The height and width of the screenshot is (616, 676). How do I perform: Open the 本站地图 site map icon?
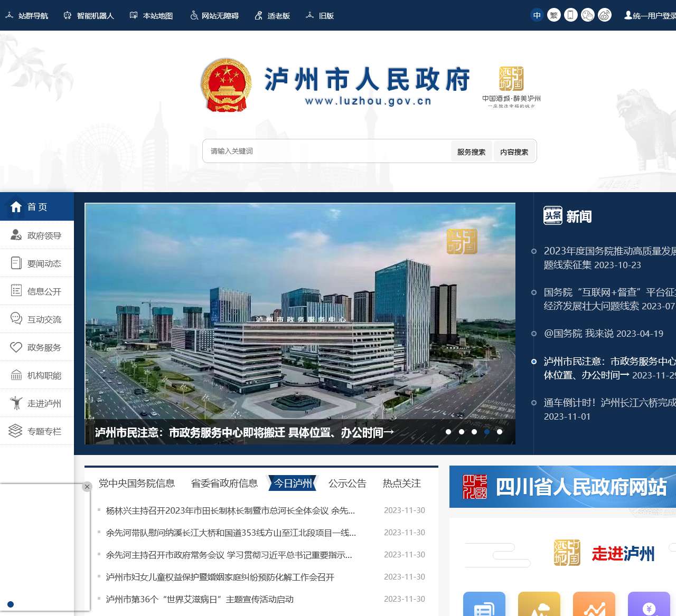134,15
